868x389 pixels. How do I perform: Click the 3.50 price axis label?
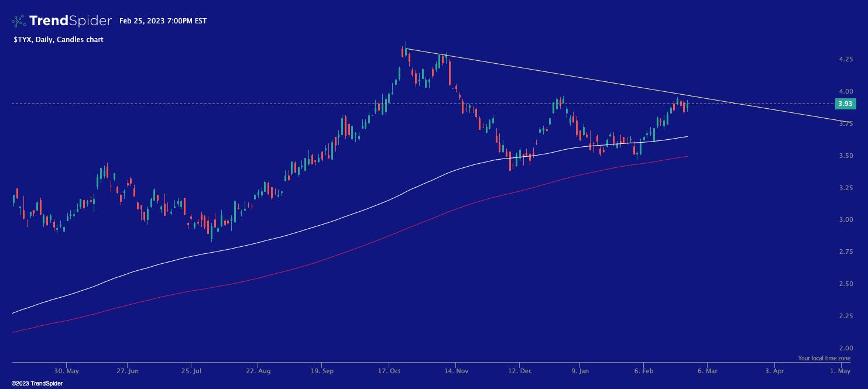[845, 156]
